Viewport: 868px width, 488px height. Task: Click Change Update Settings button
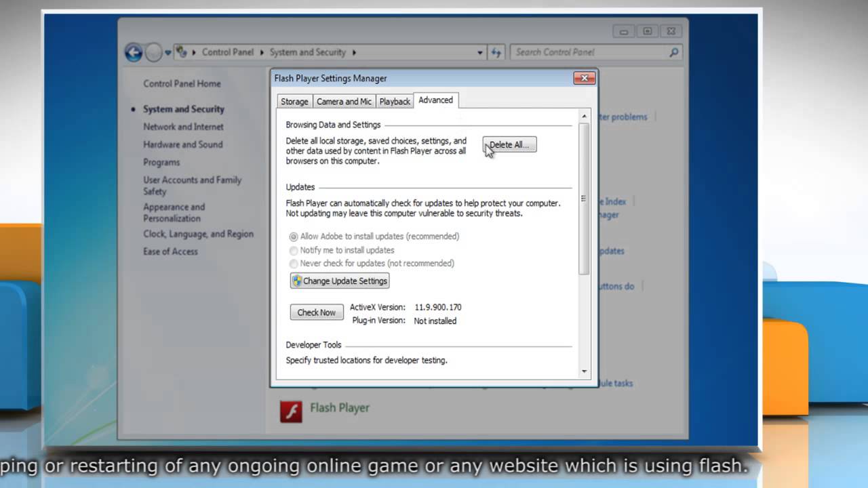(340, 281)
